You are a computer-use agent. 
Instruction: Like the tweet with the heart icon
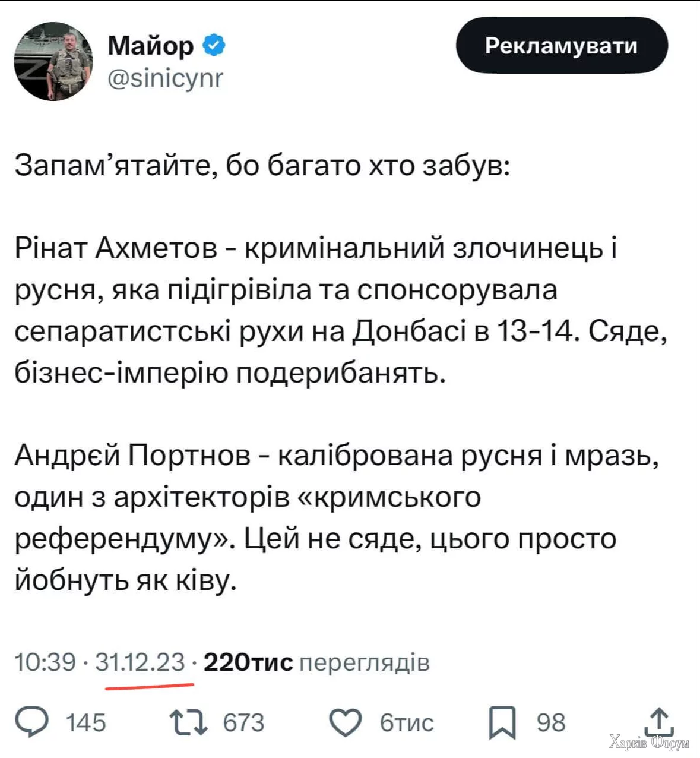click(x=346, y=723)
